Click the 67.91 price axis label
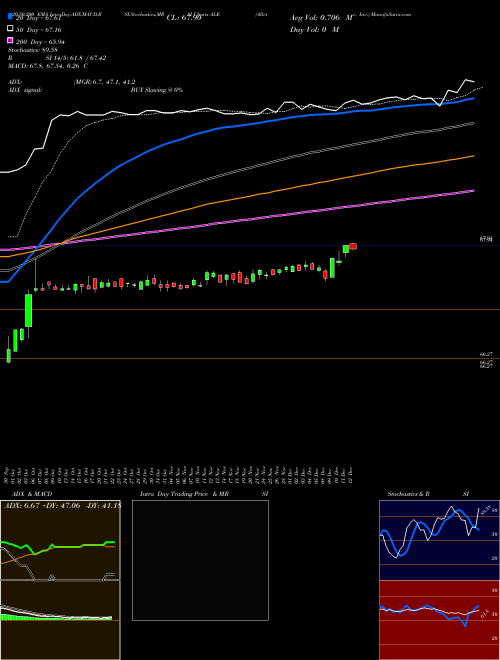 pos(486,239)
